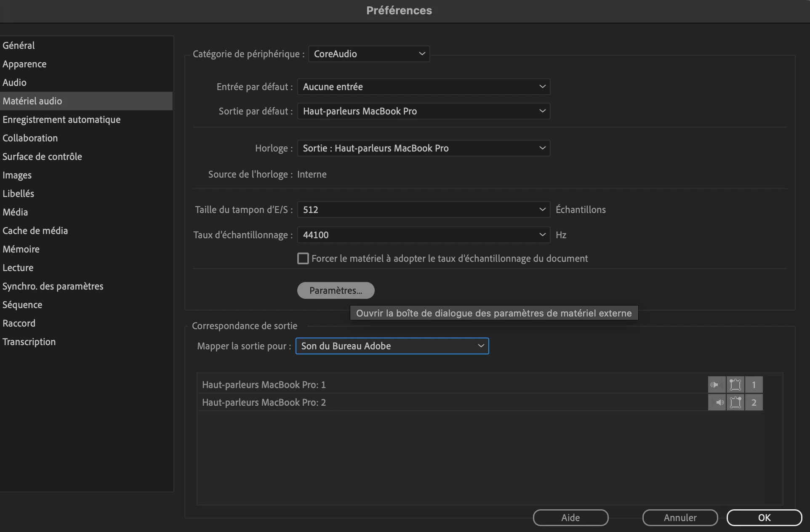This screenshot has width=810, height=532.
Task: Open the Mapper la sortie pour dropdown
Action: [x=392, y=346]
